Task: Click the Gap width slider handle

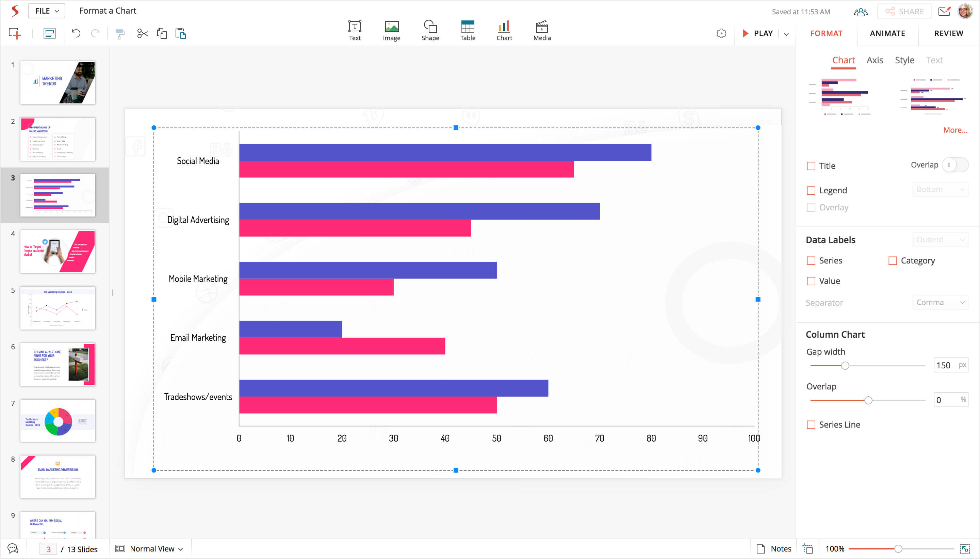Action: point(845,366)
